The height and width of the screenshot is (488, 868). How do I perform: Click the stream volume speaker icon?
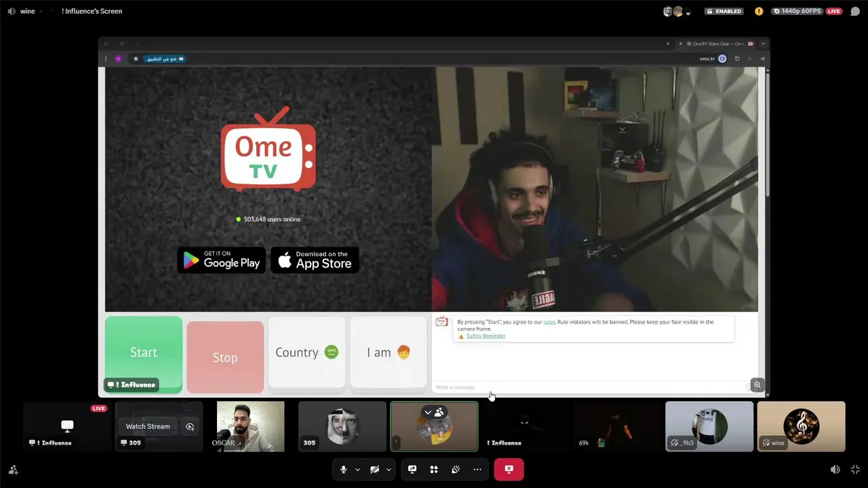coord(835,470)
